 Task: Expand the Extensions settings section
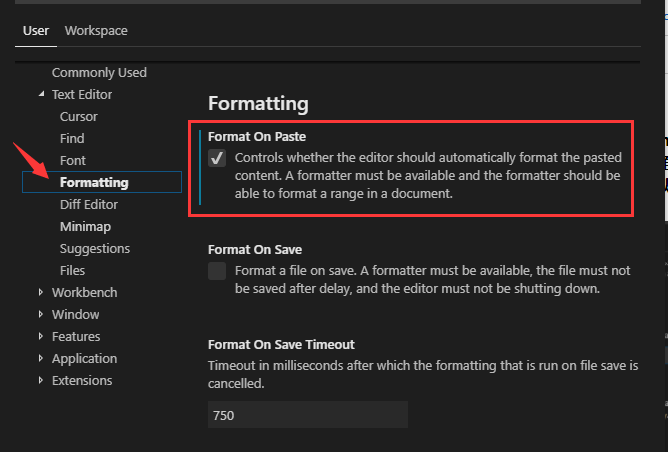pos(41,381)
